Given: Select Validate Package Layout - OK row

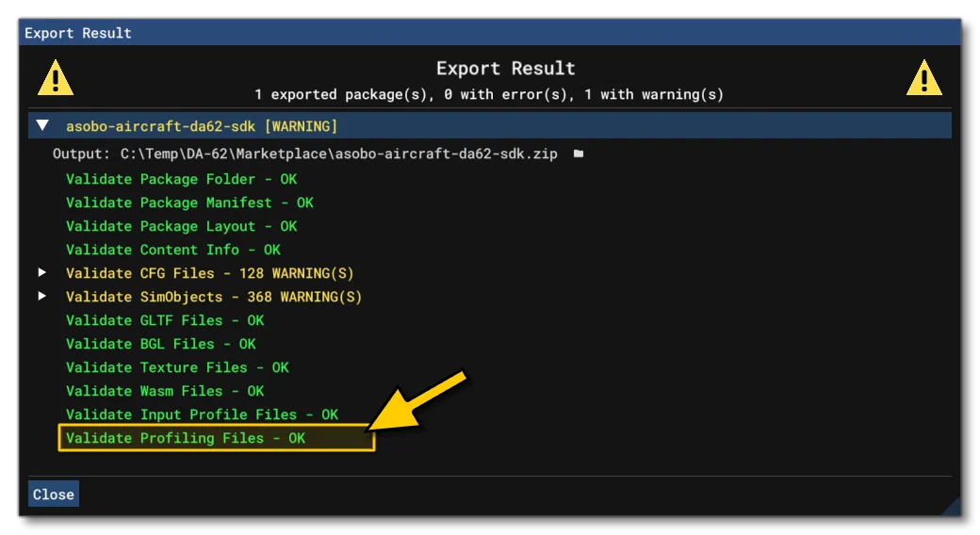Looking at the screenshot, I should (x=181, y=226).
